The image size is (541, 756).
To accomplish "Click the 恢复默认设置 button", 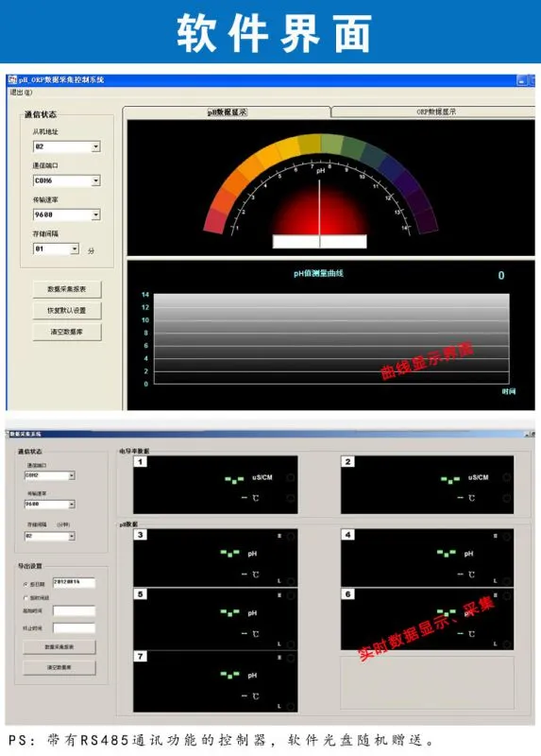I will point(67,311).
